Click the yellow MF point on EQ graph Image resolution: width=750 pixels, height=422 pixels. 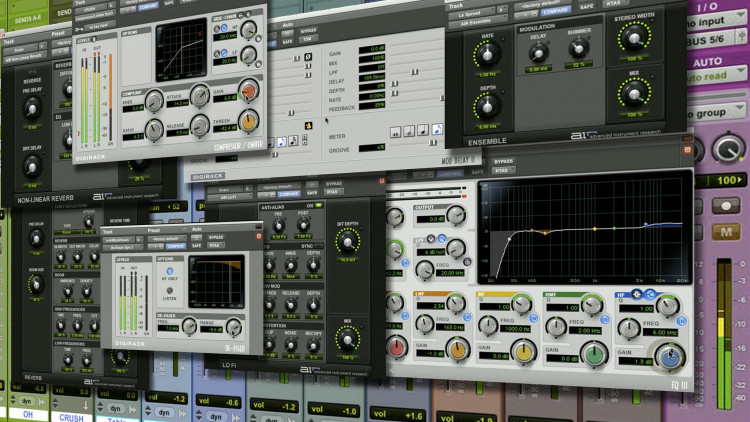click(595, 229)
